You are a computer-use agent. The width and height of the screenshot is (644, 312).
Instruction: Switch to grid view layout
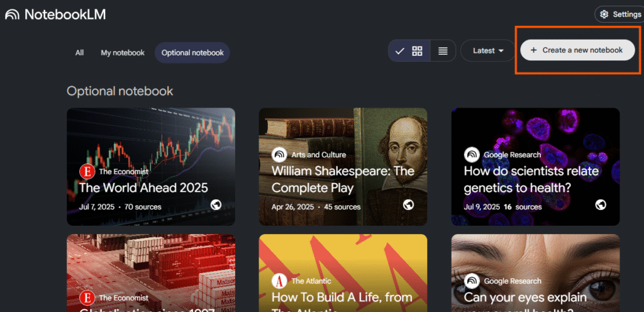coord(417,51)
